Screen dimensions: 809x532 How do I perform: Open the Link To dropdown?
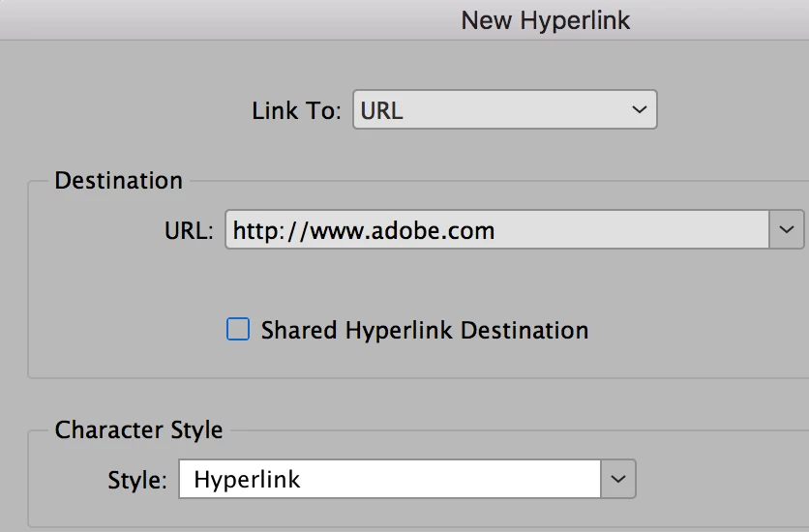point(504,110)
